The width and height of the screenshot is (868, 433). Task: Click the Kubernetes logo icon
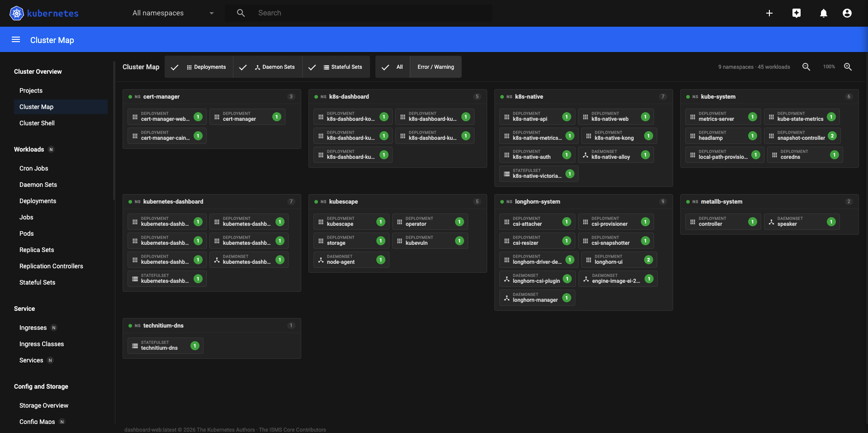[17, 13]
